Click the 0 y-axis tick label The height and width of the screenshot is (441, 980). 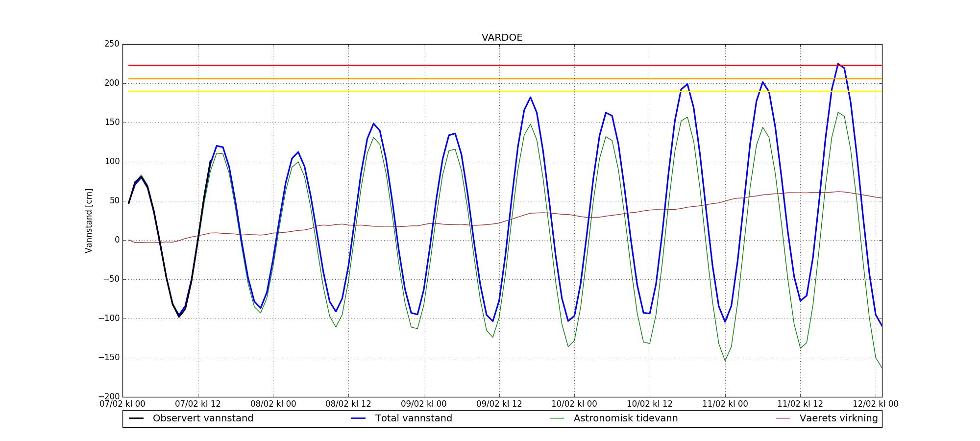(x=117, y=240)
